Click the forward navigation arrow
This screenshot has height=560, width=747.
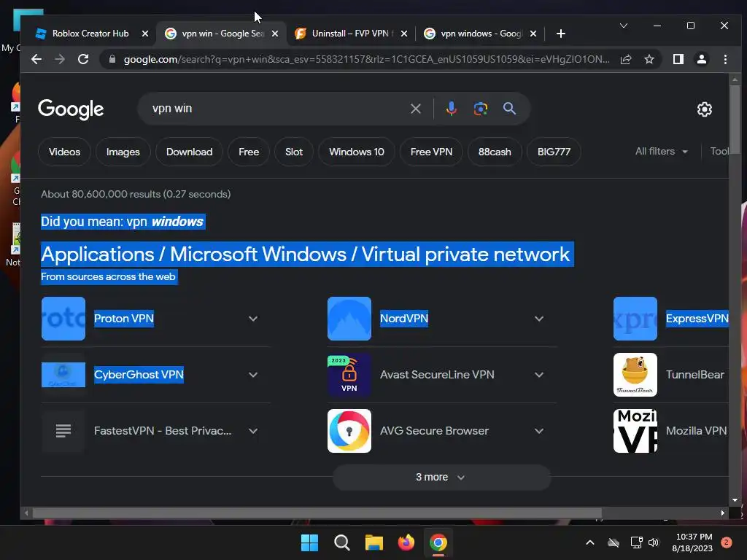coord(60,60)
